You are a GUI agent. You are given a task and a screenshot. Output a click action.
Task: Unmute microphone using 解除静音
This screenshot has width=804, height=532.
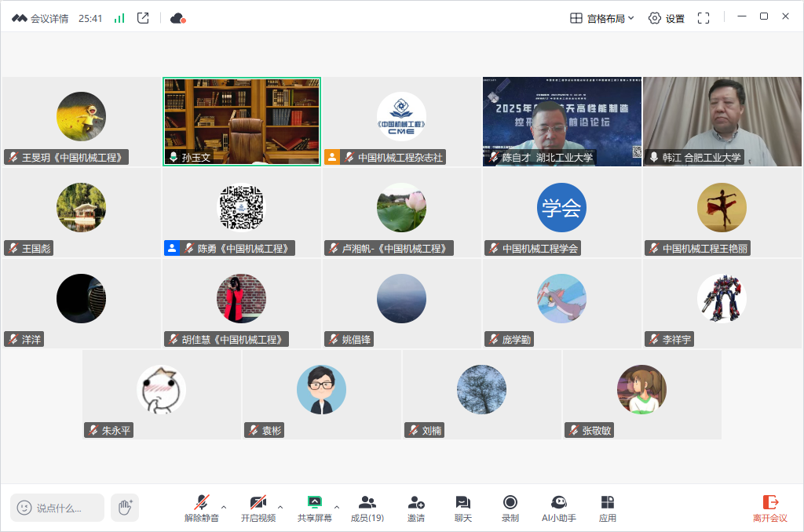(x=202, y=508)
